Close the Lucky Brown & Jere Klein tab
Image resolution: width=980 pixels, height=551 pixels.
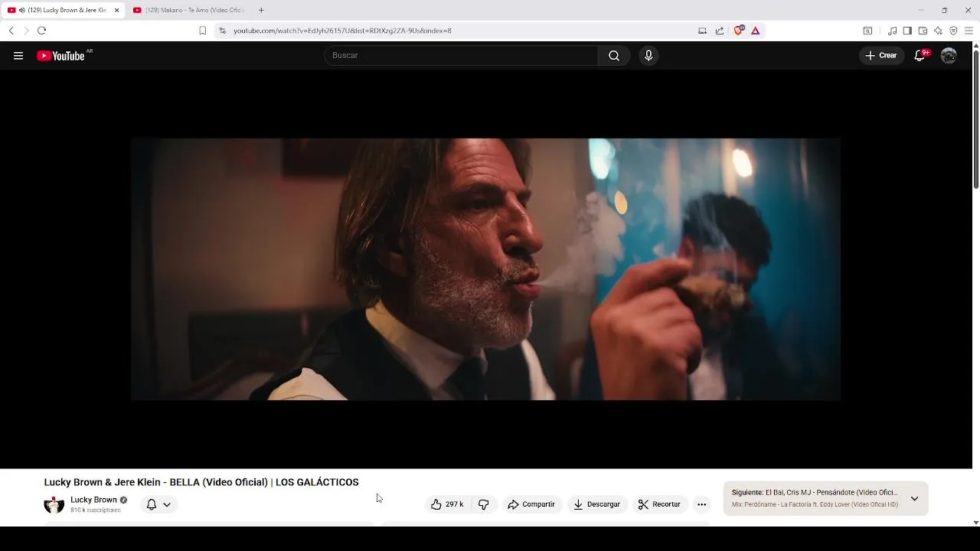point(117,10)
